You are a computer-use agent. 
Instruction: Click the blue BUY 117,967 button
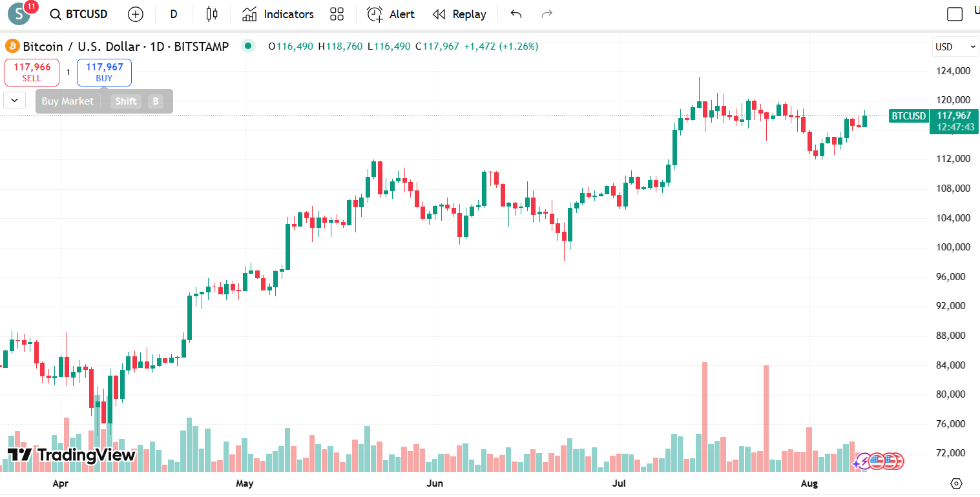(x=104, y=72)
